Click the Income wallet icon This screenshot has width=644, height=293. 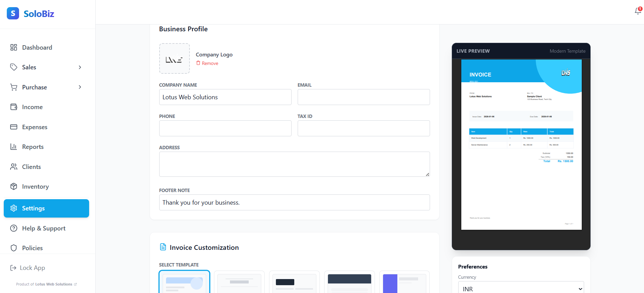(14, 107)
